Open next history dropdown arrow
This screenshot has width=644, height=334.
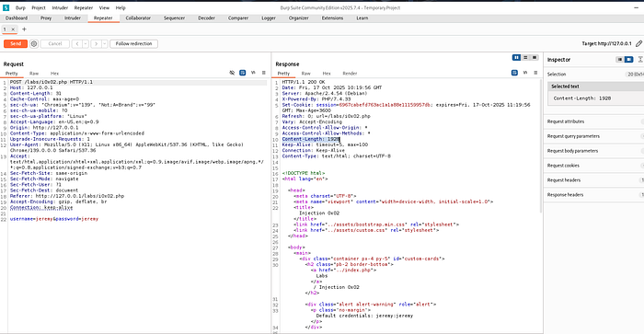(104, 43)
